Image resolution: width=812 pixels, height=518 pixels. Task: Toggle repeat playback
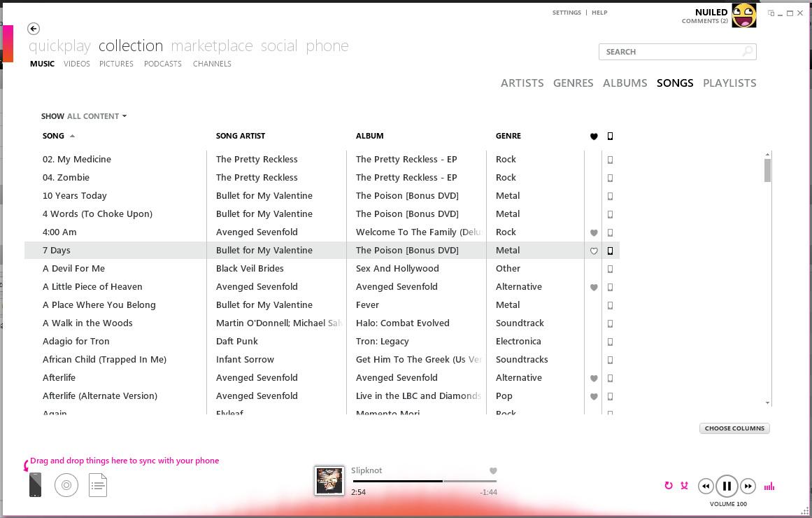(669, 486)
